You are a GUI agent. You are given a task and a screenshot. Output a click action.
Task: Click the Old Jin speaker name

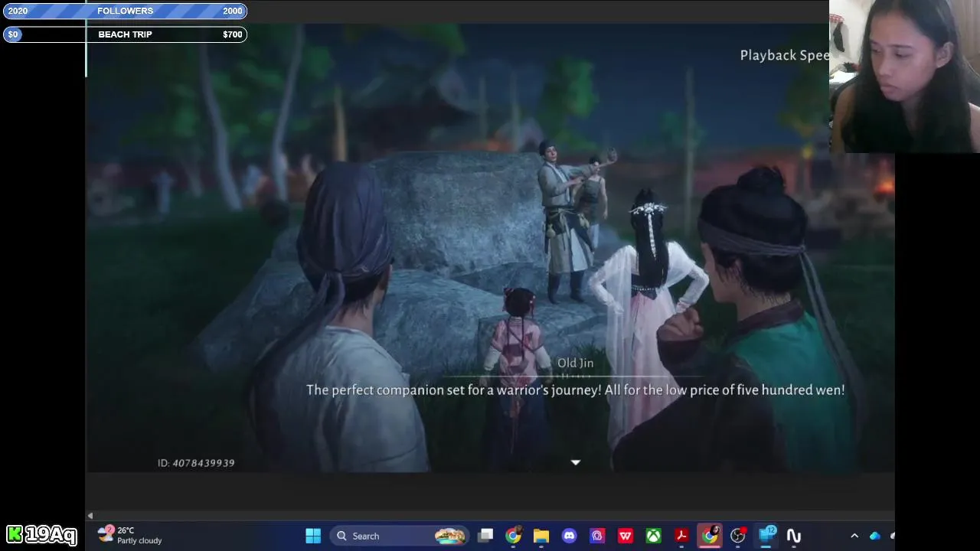575,363
